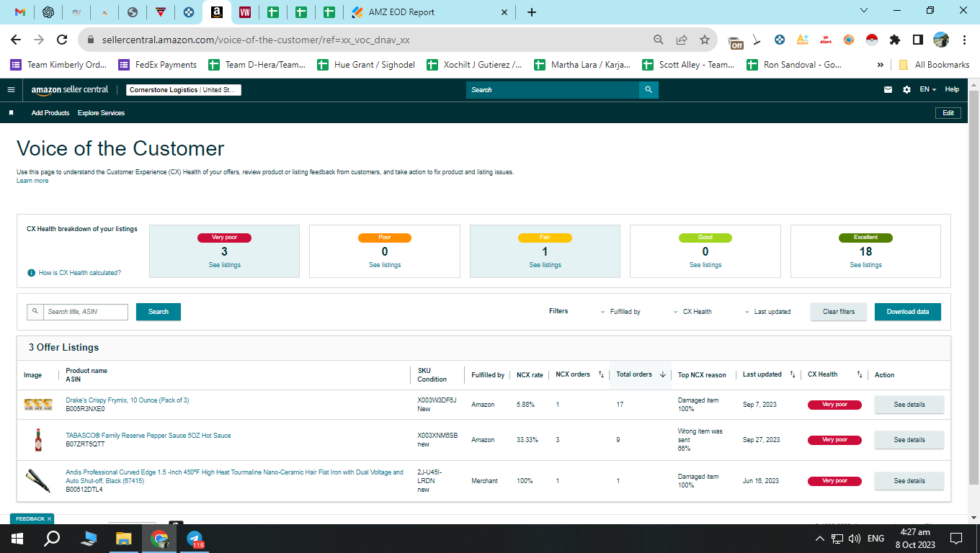Sort by NCX orders column arrows
980x553 pixels.
point(601,374)
